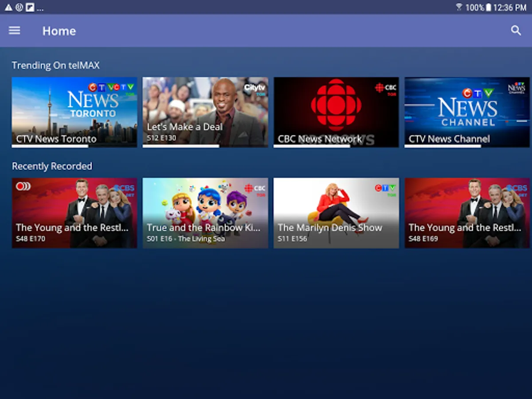Tap the Wi-Fi status icon
This screenshot has width=532, height=399.
pos(459,7)
